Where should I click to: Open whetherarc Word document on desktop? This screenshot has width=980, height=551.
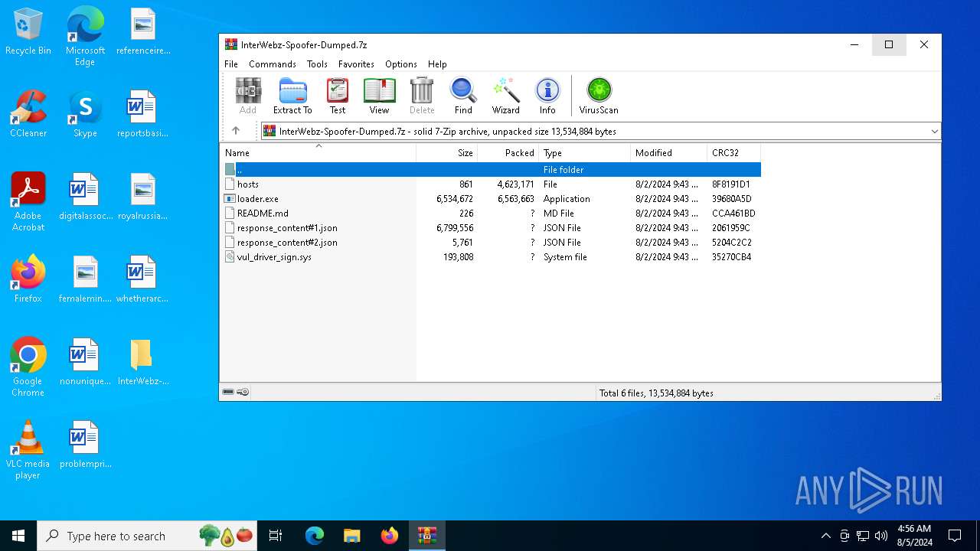click(142, 279)
